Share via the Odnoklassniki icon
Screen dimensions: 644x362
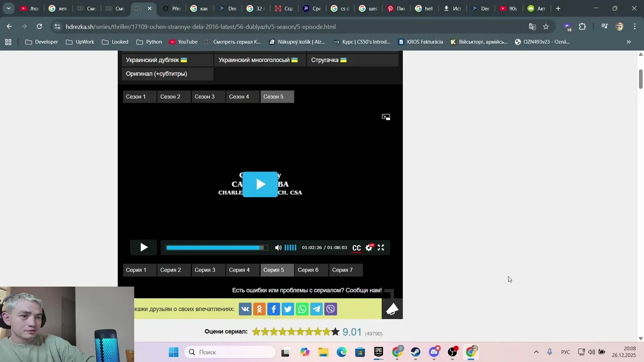[259, 309]
